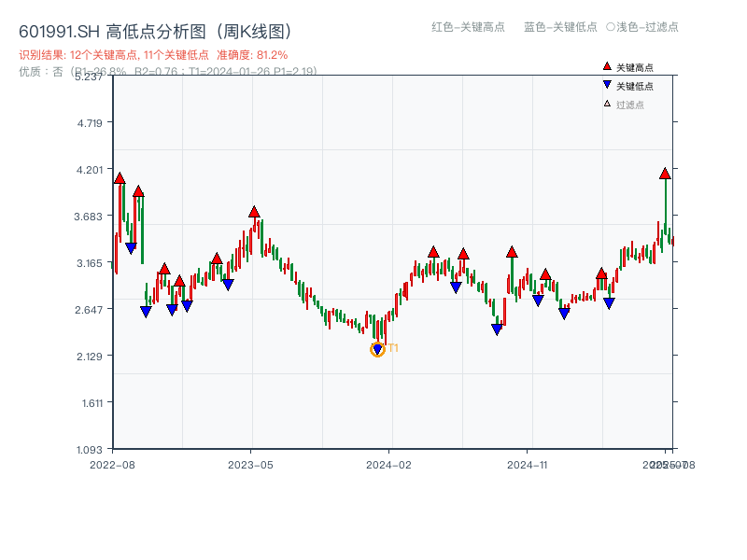Click the rightmost blue key-low triangle marker

[609, 302]
